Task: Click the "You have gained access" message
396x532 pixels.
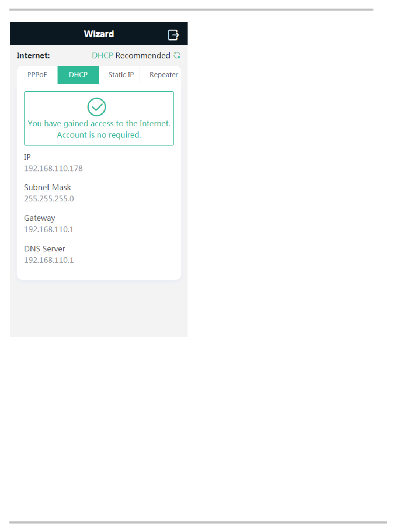Action: pyautogui.click(x=99, y=124)
